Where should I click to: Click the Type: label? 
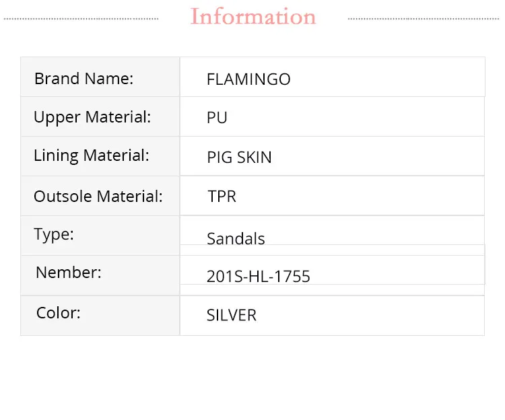(54, 234)
